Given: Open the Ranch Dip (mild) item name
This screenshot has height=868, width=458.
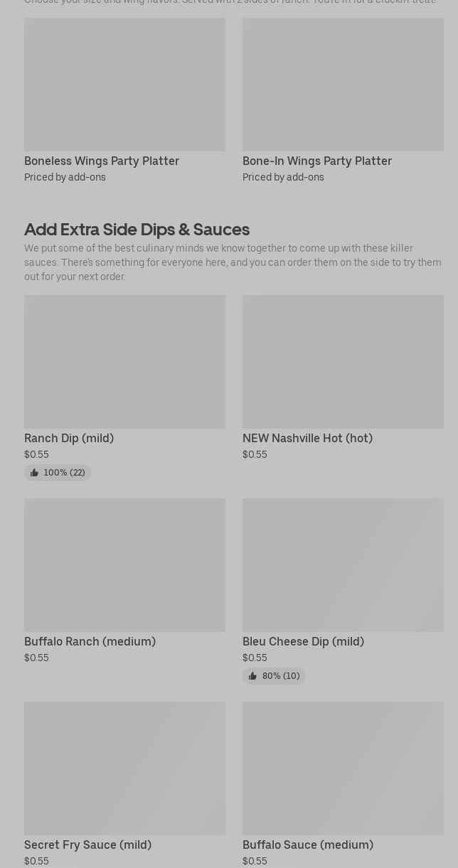Looking at the screenshot, I should coord(69,439).
